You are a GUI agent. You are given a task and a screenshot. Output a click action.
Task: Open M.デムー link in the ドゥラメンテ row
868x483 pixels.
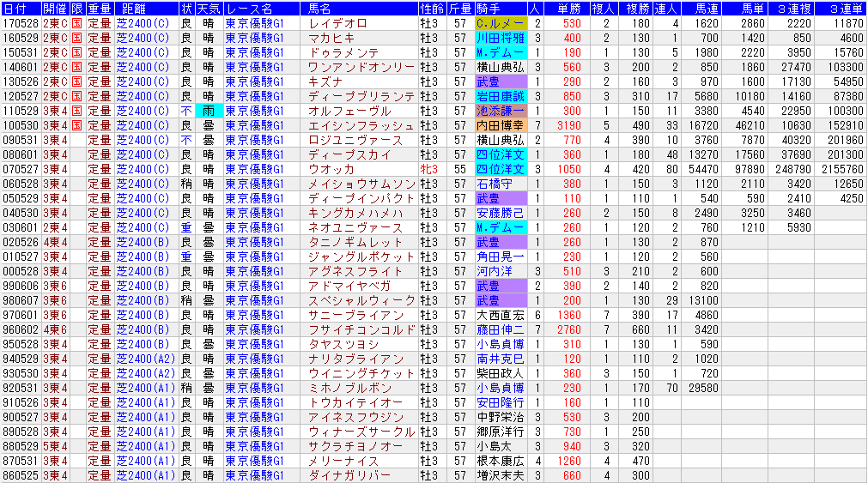(500, 52)
